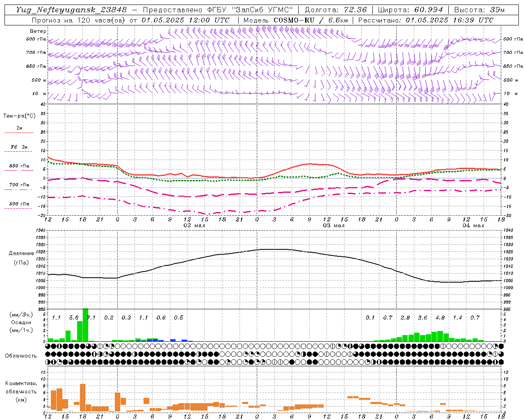
Task: Click the 04 мая date label
Action: [473, 226]
